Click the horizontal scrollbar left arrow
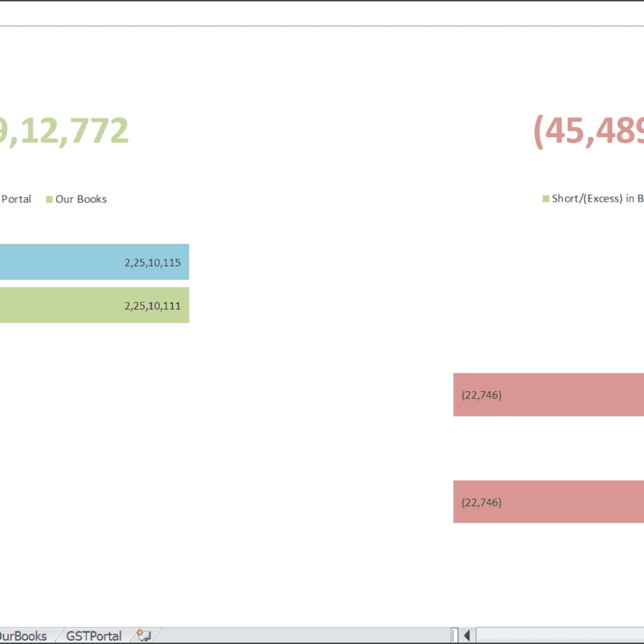Viewport: 644px width, 644px height. pyautogui.click(x=467, y=635)
